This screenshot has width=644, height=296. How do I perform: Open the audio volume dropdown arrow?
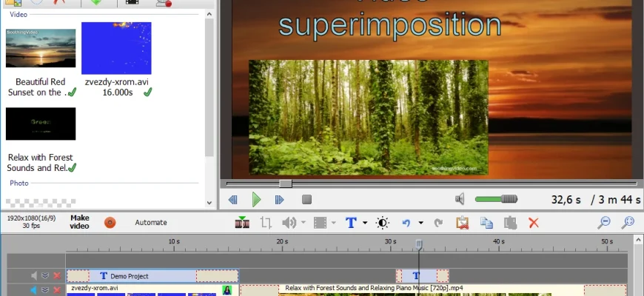tap(303, 223)
